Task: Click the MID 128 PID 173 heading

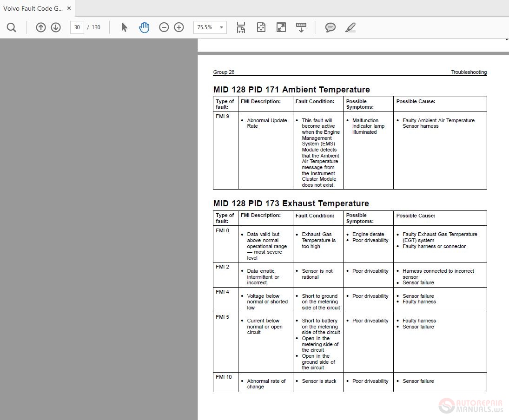Action: 291,203
